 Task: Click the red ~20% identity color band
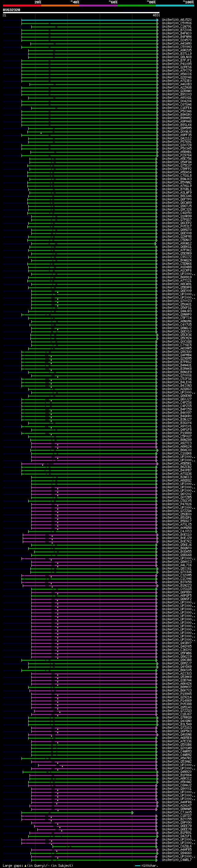22,6
